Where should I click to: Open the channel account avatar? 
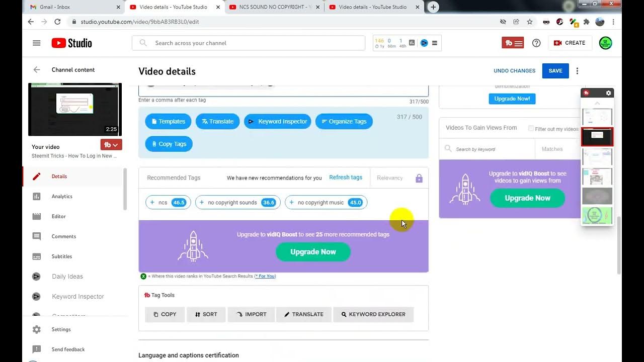(x=606, y=43)
